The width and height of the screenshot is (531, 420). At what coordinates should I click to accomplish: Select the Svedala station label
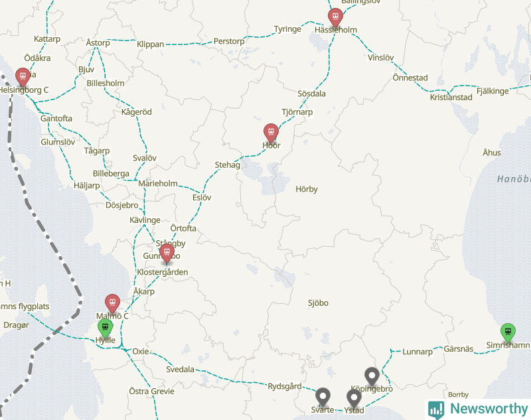coord(180,369)
